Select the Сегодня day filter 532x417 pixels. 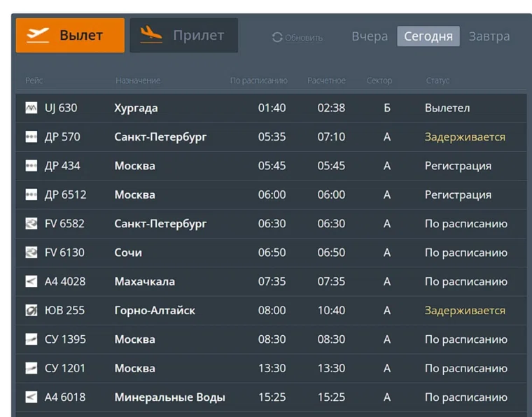(428, 36)
